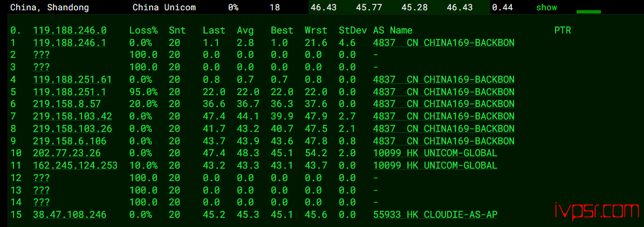Select IP address 119.188.251.61
The image size is (644, 227).
(72, 79)
